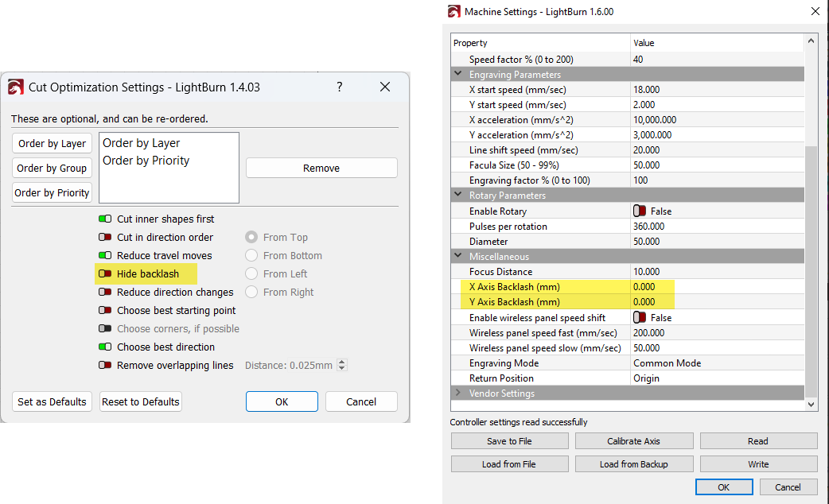829x504 pixels.
Task: Collapse the Rotary Parameters section
Action: pyautogui.click(x=458, y=196)
